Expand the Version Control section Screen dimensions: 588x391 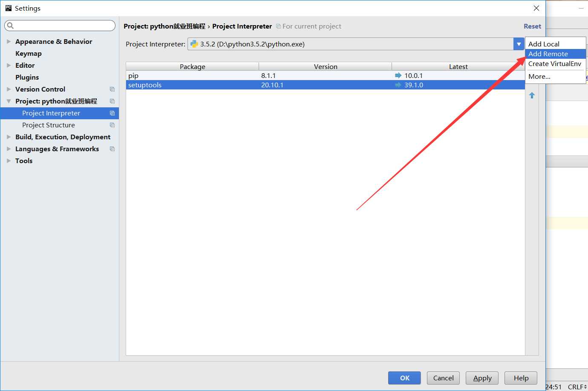pyautogui.click(x=9, y=89)
